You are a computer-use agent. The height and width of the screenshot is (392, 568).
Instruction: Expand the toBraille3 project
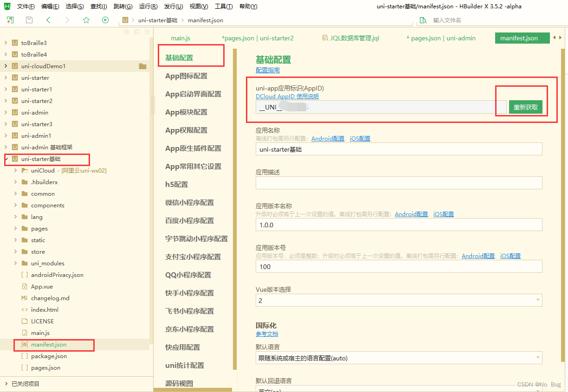tap(6, 43)
